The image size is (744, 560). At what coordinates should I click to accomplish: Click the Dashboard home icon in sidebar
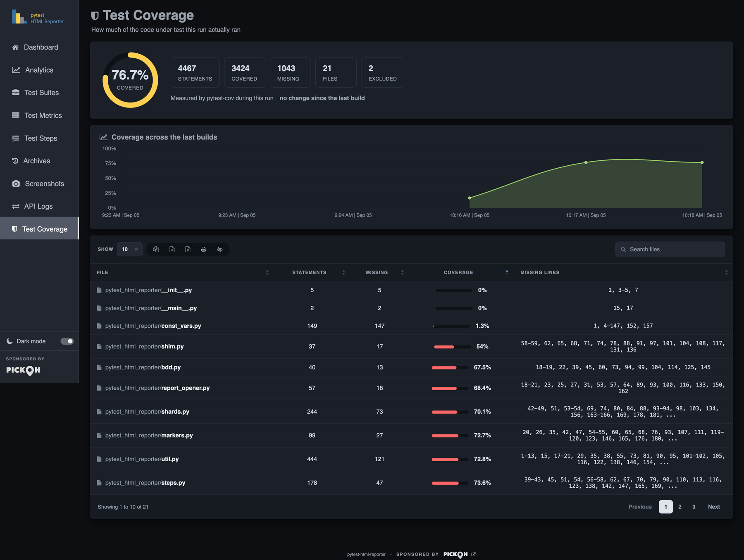(15, 47)
